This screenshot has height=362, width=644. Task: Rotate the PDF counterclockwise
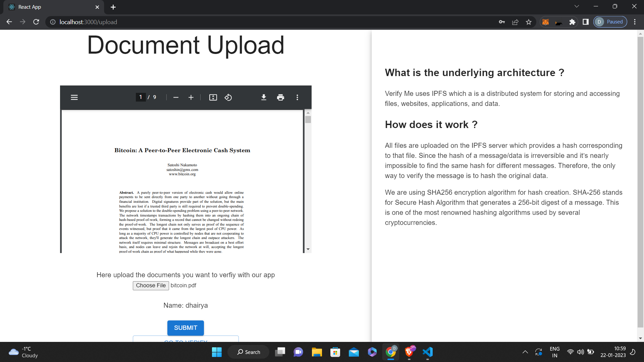pyautogui.click(x=228, y=98)
